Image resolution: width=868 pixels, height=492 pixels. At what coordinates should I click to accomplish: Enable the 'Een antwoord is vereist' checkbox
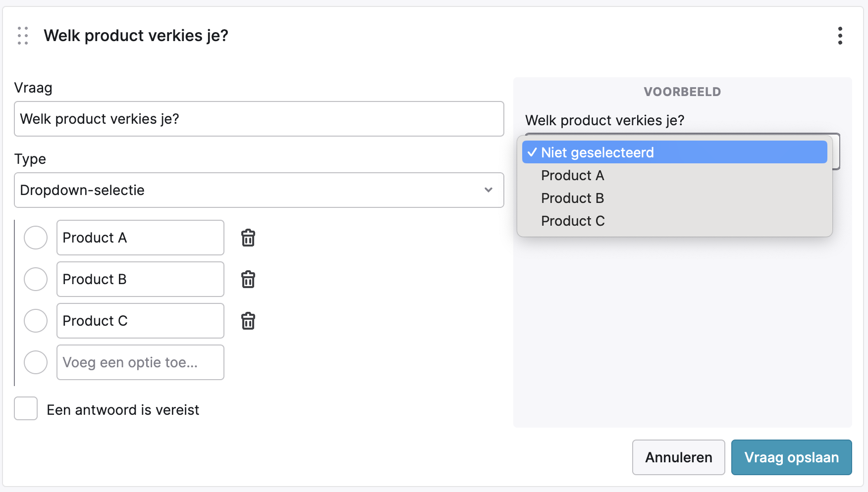pos(26,409)
